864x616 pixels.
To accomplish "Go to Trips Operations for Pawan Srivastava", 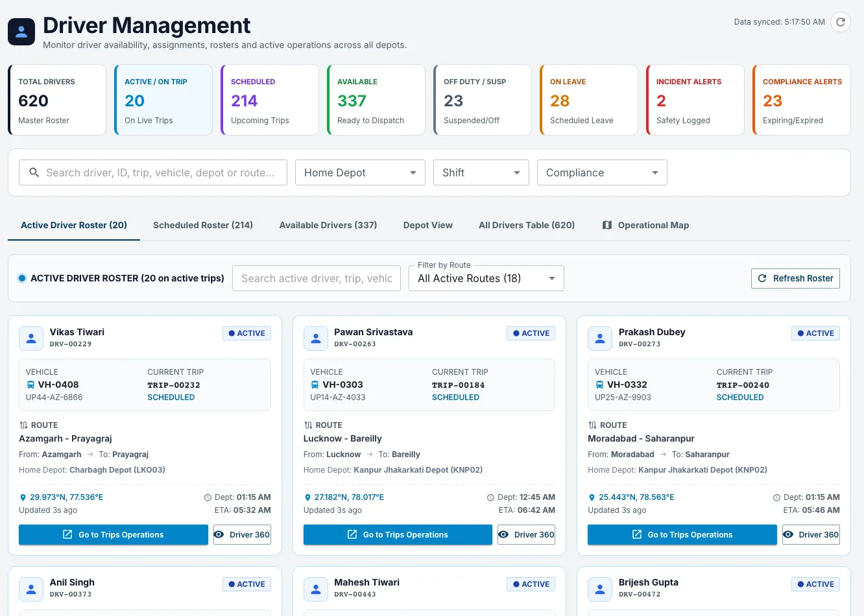I will (398, 535).
